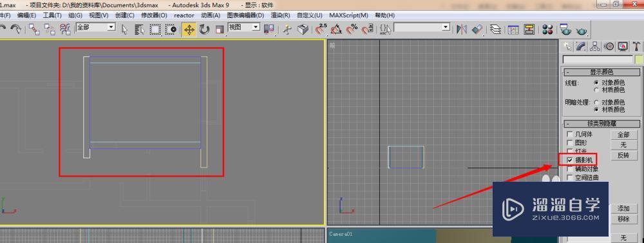The height and width of the screenshot is (243, 644).
Task: Open the 工具(T) menu
Action: coord(52,15)
